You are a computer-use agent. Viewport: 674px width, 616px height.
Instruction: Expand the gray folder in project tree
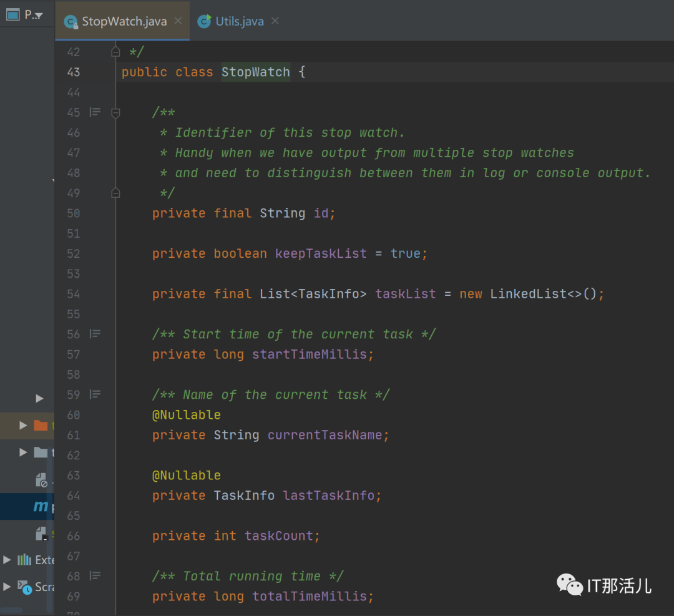point(23,452)
